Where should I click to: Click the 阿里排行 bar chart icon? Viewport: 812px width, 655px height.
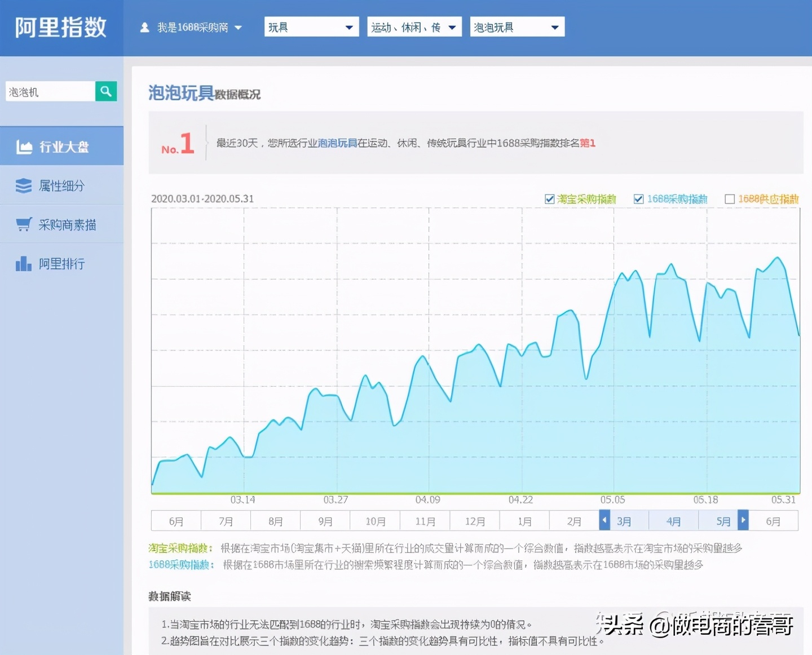pos(24,264)
